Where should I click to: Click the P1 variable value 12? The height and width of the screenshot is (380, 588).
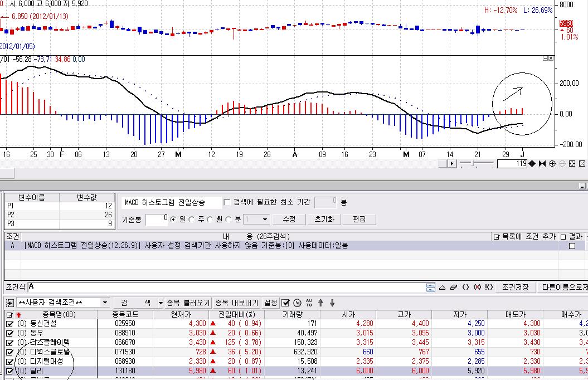[87, 206]
